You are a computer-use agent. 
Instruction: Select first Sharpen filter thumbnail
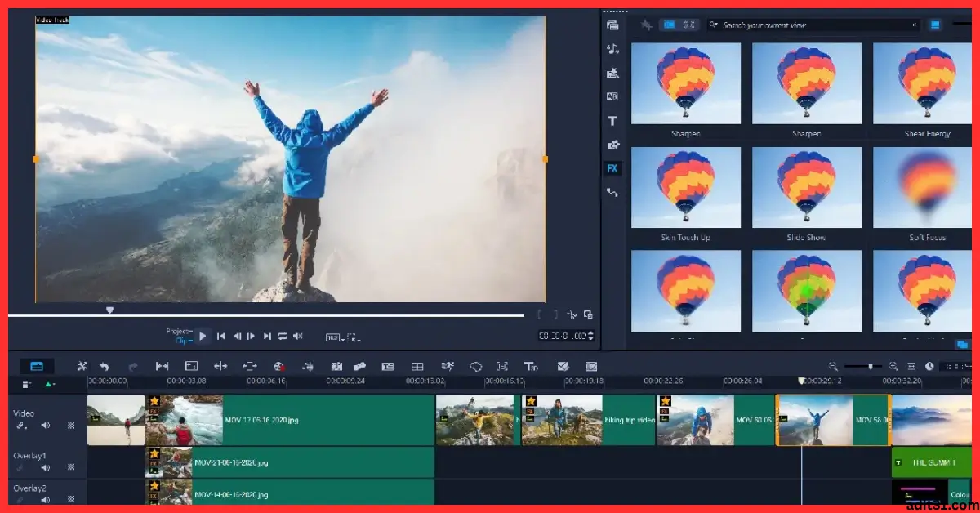[686, 83]
